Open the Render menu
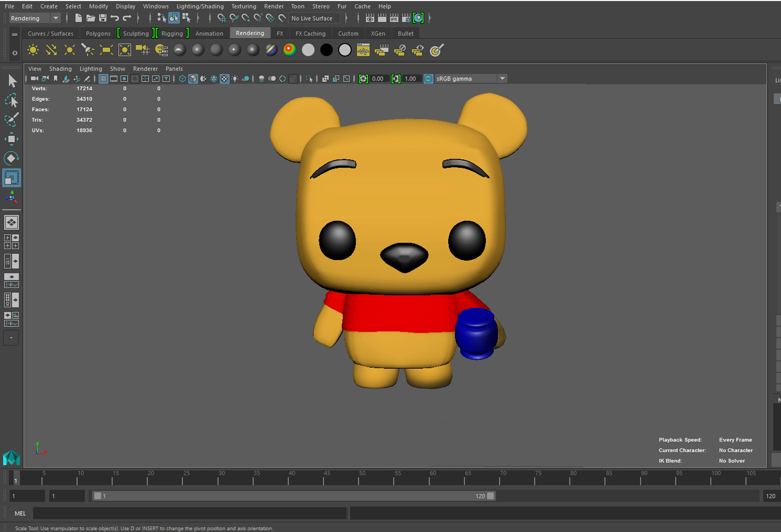 tap(274, 6)
